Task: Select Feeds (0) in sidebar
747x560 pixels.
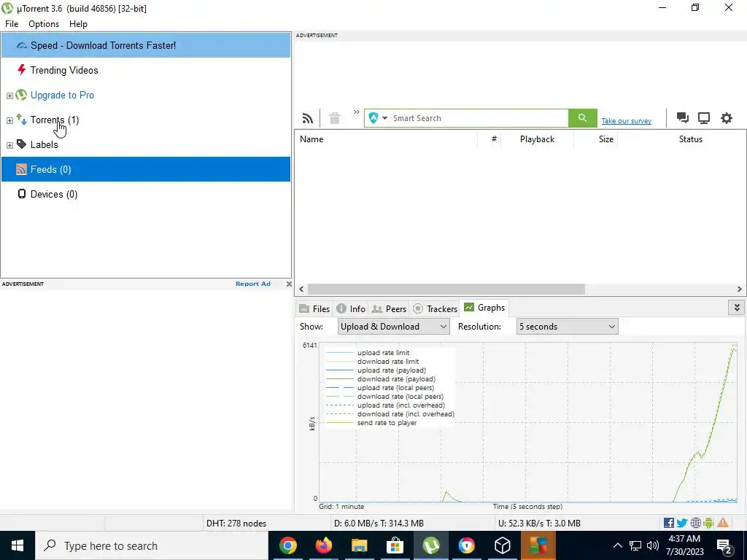Action: click(x=146, y=169)
